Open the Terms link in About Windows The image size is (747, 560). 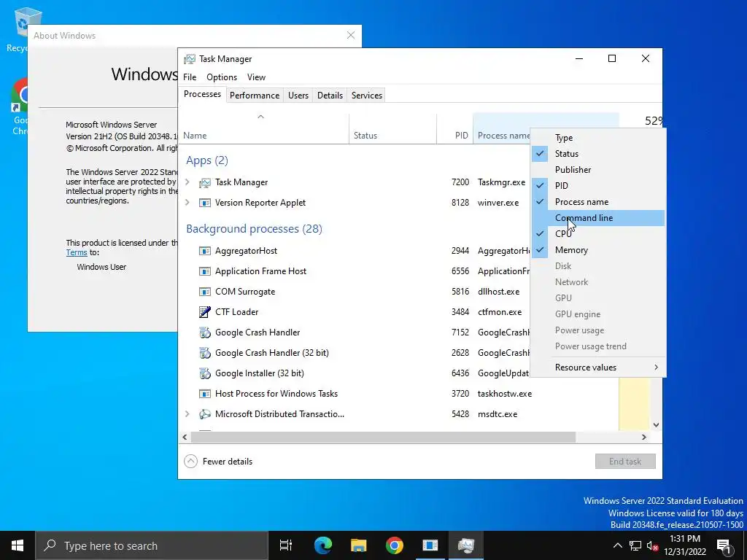[77, 253]
